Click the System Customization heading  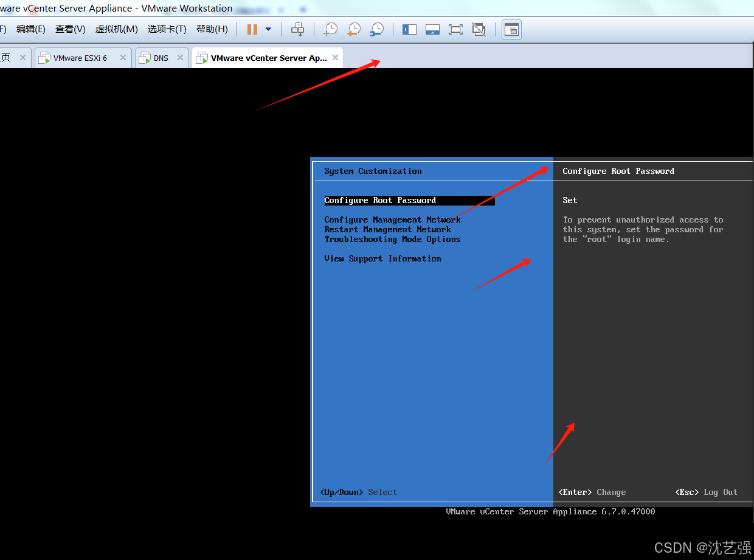pos(373,171)
